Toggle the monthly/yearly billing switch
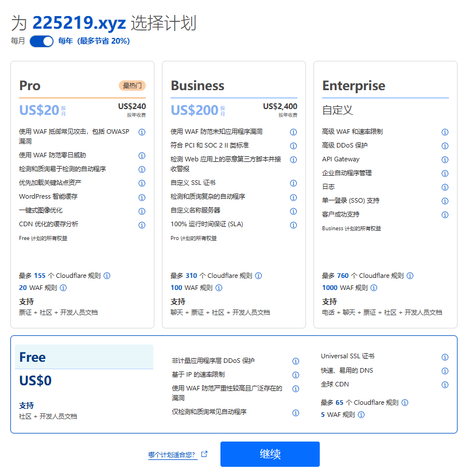The height and width of the screenshot is (476, 465). coord(41,41)
